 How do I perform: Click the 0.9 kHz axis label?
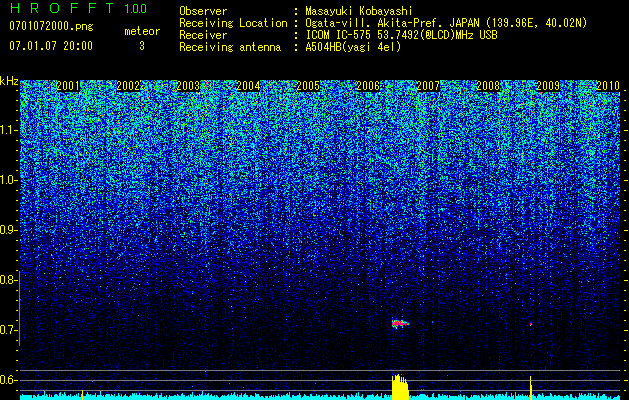9,230
